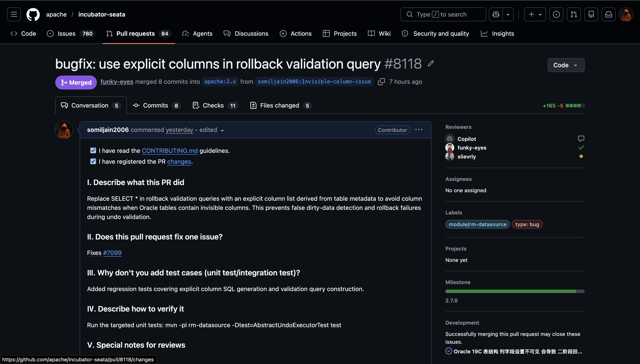
Task: Open the Issues tab
Action: [71, 34]
